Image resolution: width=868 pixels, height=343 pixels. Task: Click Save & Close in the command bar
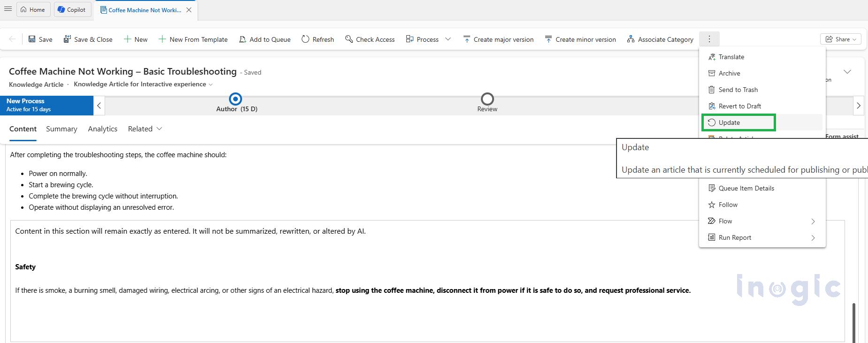click(x=88, y=39)
